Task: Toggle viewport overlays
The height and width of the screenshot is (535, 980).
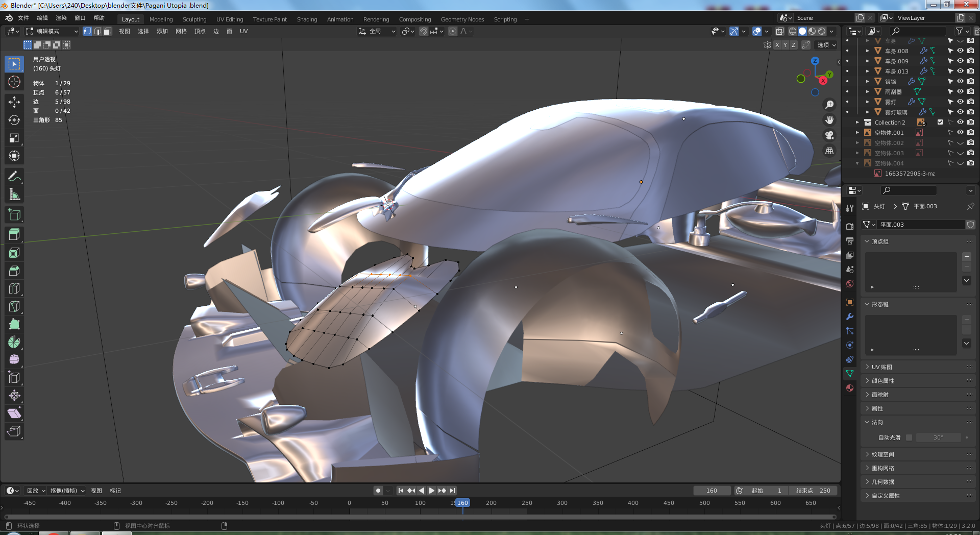Action: coord(757,31)
